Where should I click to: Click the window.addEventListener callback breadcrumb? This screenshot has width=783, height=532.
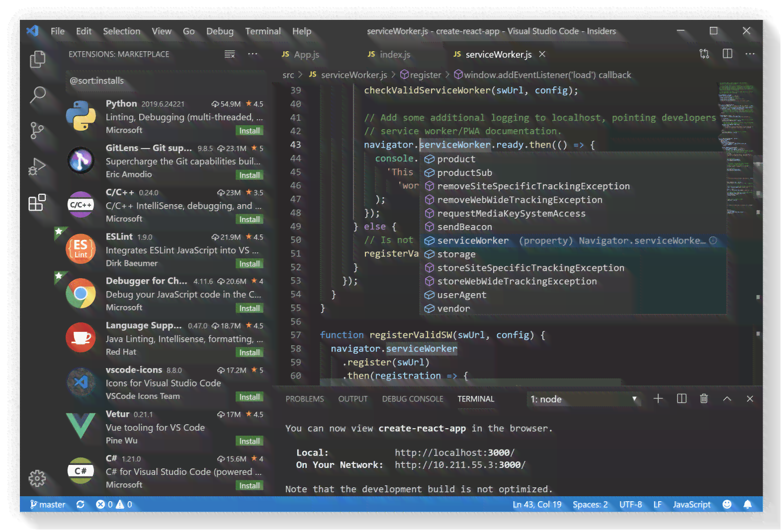[542, 75]
